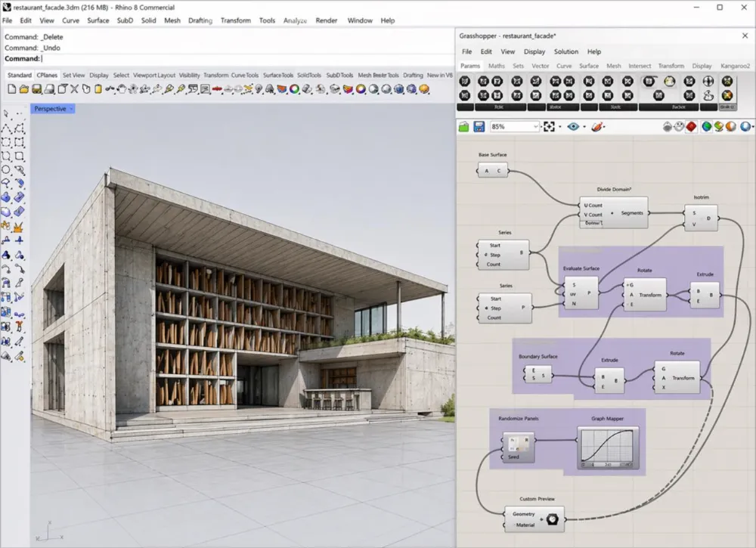Image resolution: width=756 pixels, height=548 pixels.
Task: Click the orange half-sphere icon in Grasshopper toolbar
Action: coord(731,127)
